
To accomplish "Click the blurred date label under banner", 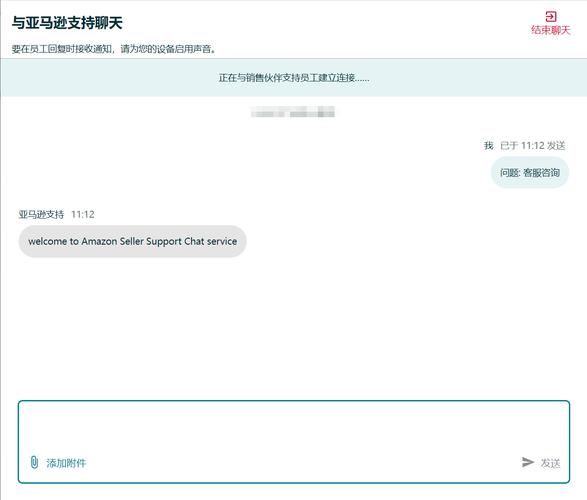I will pos(293,112).
